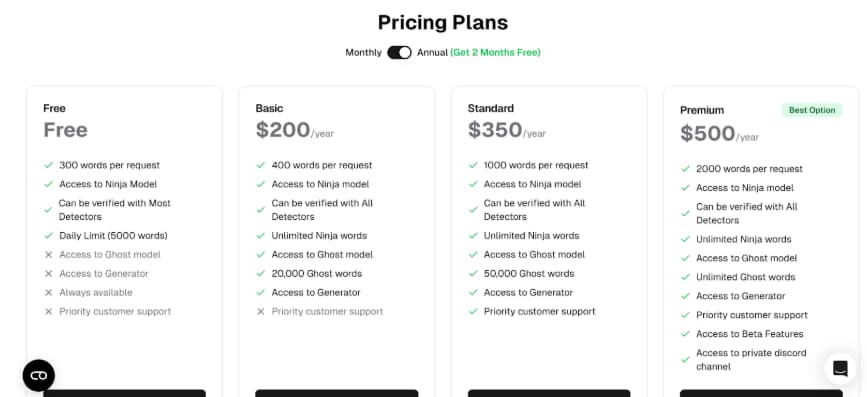The width and height of the screenshot is (867, 397).
Task: Click the $500/year Premium price
Action: point(719,134)
